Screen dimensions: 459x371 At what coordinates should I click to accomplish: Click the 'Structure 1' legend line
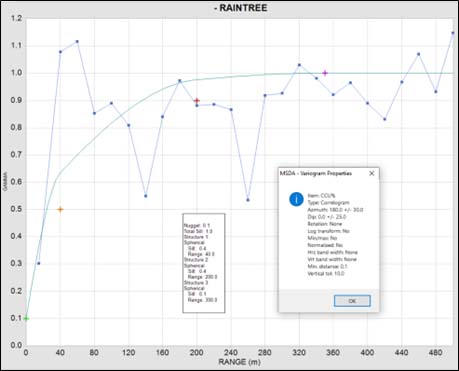coord(196,237)
